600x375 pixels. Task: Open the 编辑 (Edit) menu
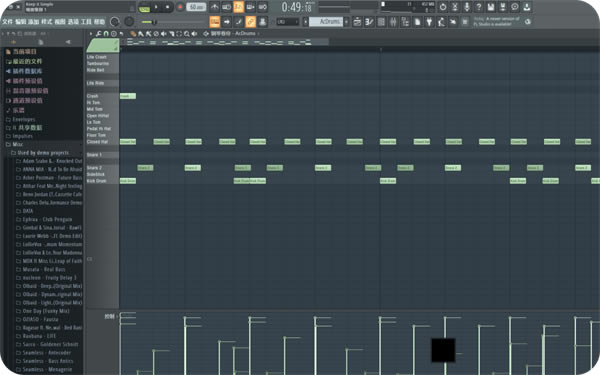21,22
